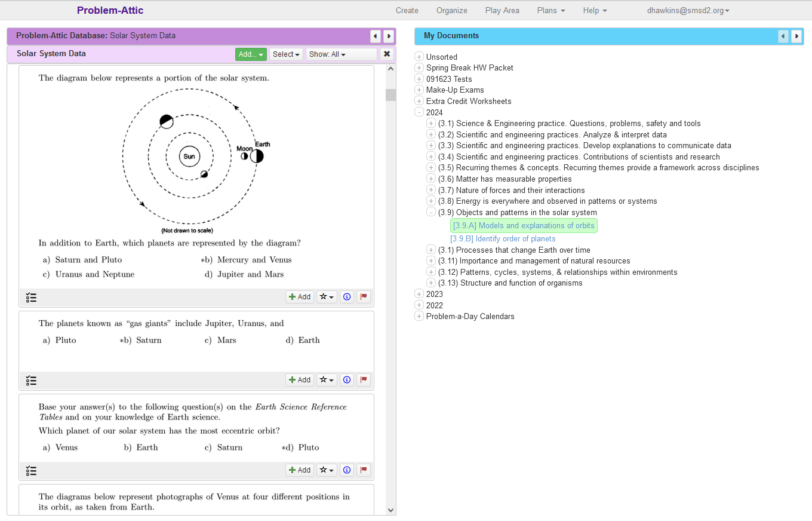Expand (3.13) Structure and function of organisms
812x521 pixels.
pyautogui.click(x=431, y=283)
